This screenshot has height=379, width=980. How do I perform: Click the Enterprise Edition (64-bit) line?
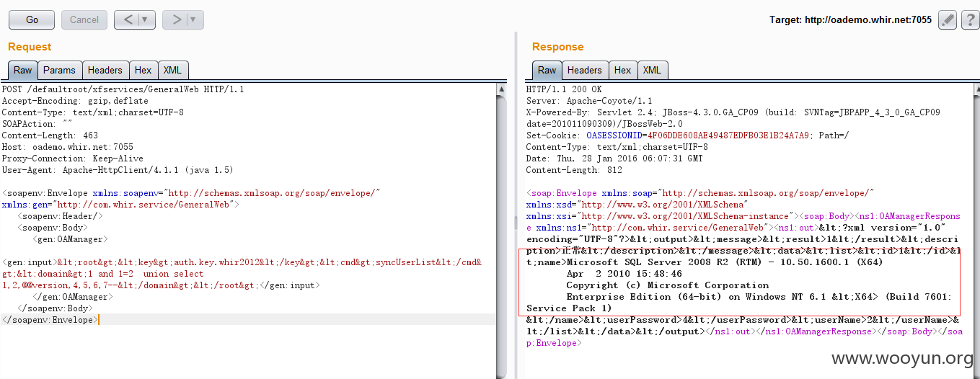click(x=759, y=297)
